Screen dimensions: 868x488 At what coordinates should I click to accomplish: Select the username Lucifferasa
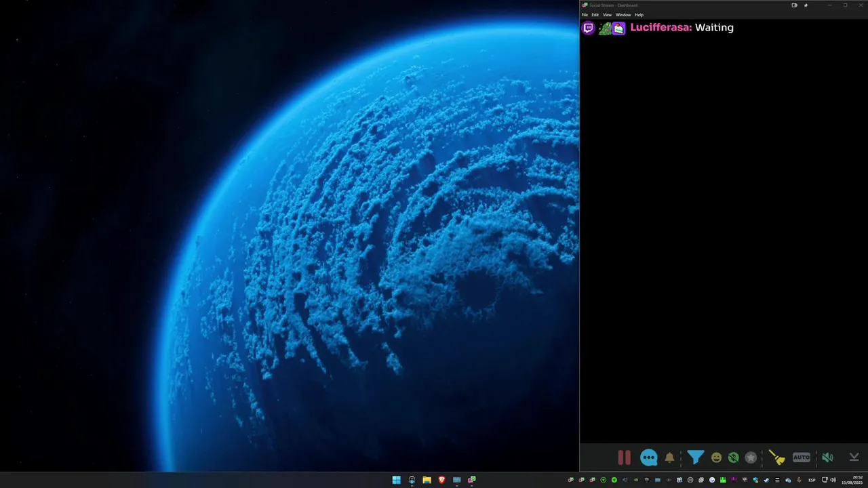tap(661, 28)
